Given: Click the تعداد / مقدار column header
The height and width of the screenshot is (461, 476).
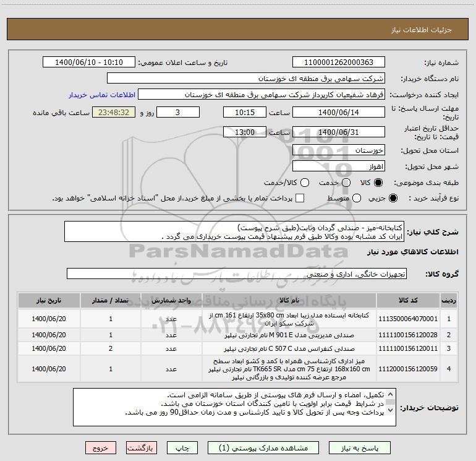Looking at the screenshot, I should (111, 300).
